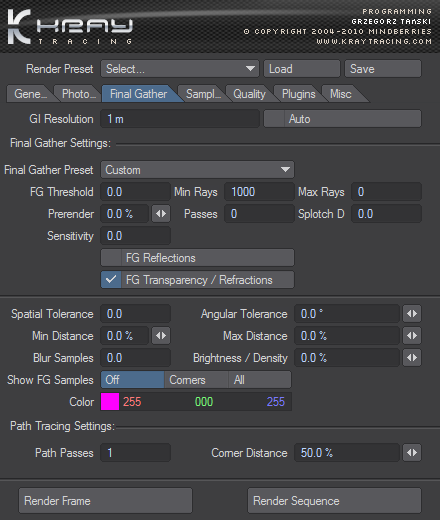Click the Max Distance slider arrows
This screenshot has height=520, width=440.
click(x=412, y=336)
